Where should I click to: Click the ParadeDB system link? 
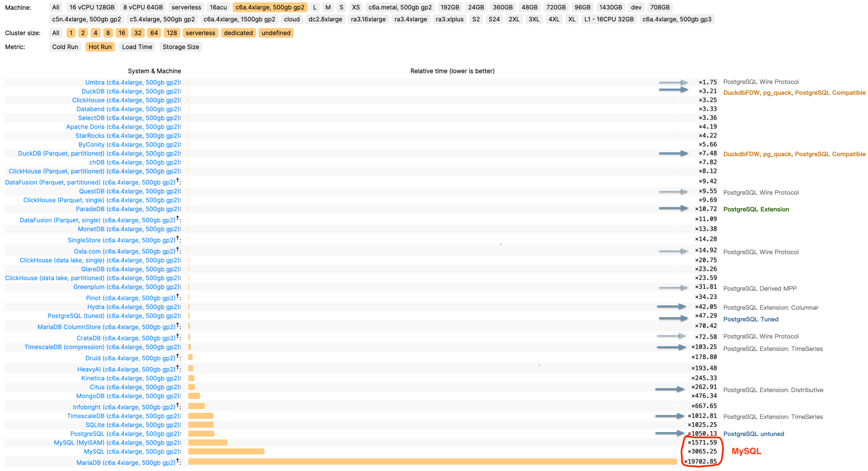pos(127,209)
